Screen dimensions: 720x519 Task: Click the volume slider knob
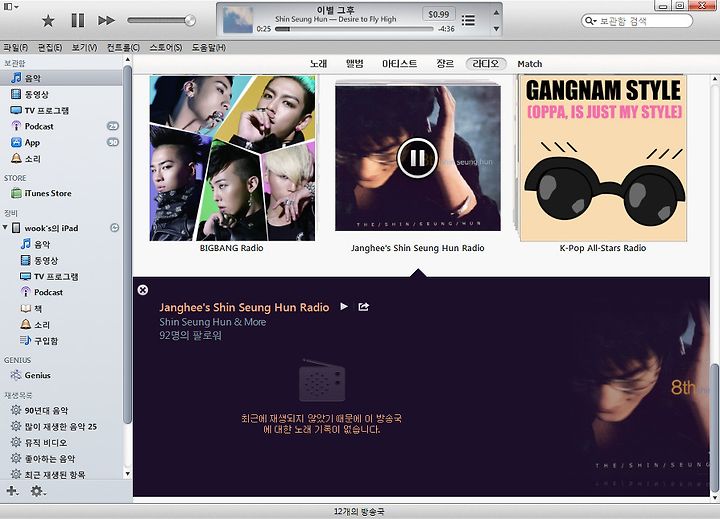(x=190, y=20)
